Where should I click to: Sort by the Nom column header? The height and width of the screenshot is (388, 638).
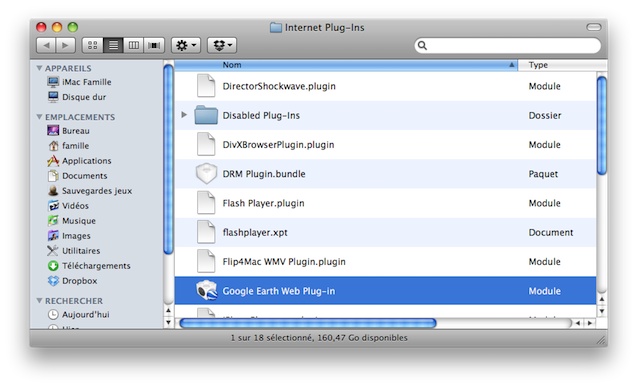[x=346, y=65]
